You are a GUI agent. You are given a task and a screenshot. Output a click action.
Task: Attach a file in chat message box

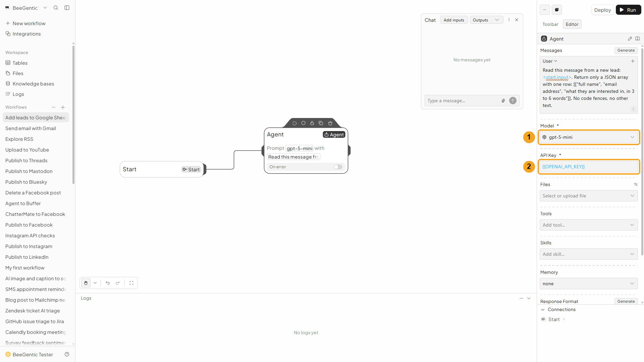(503, 101)
